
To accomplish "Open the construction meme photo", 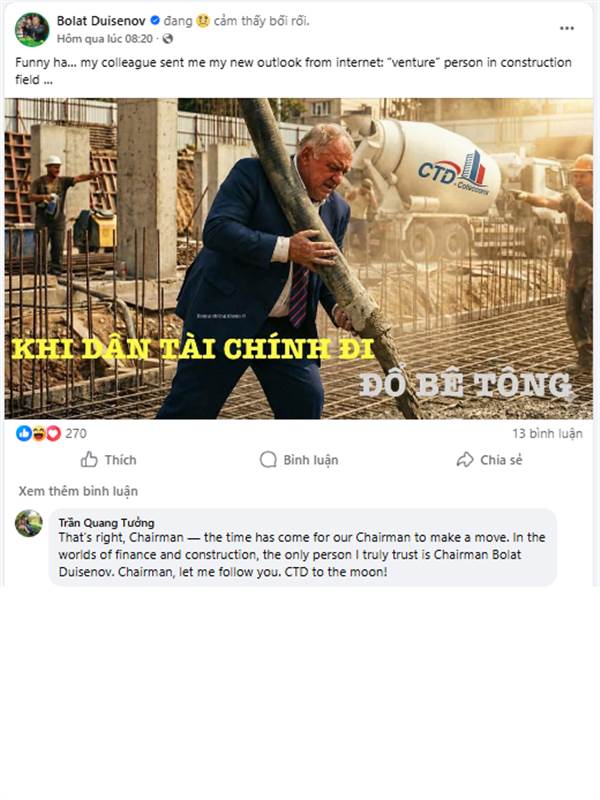I will (299, 259).
